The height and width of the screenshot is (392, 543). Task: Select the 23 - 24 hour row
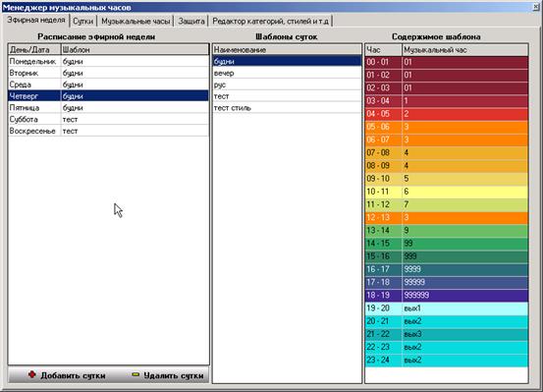point(447,360)
